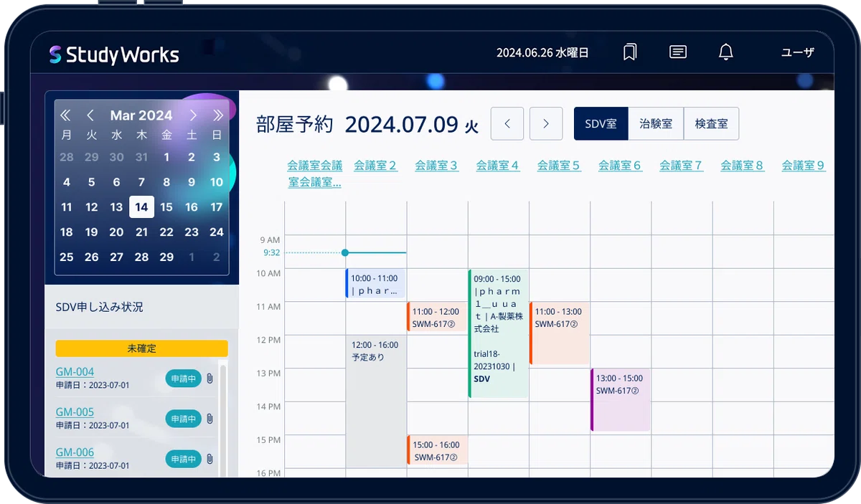Select day 21 in the mini calendar
The height and width of the screenshot is (504, 861).
point(141,232)
